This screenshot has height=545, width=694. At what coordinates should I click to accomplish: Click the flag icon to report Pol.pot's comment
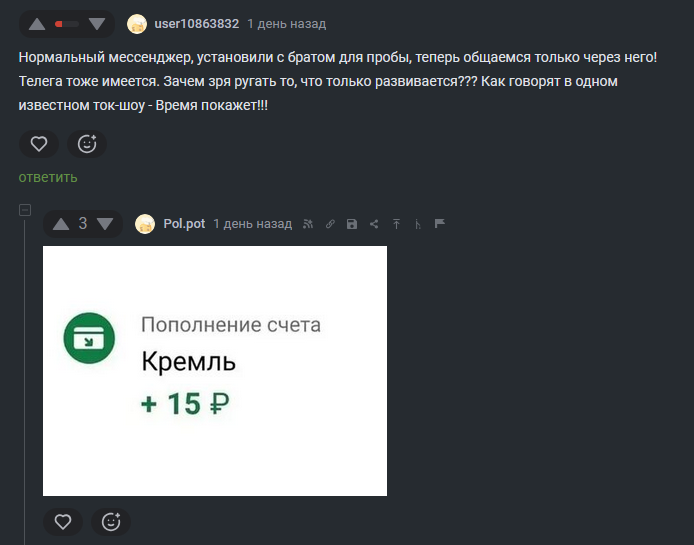[440, 224]
